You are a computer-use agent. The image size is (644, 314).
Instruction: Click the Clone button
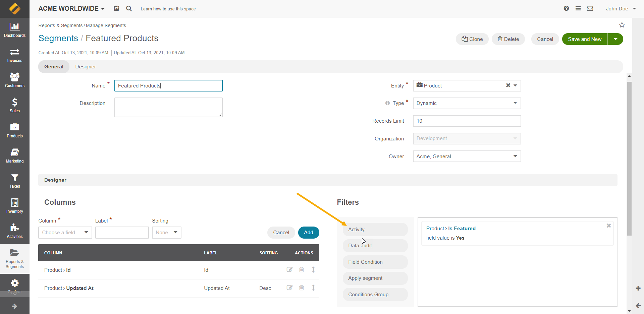click(x=472, y=39)
